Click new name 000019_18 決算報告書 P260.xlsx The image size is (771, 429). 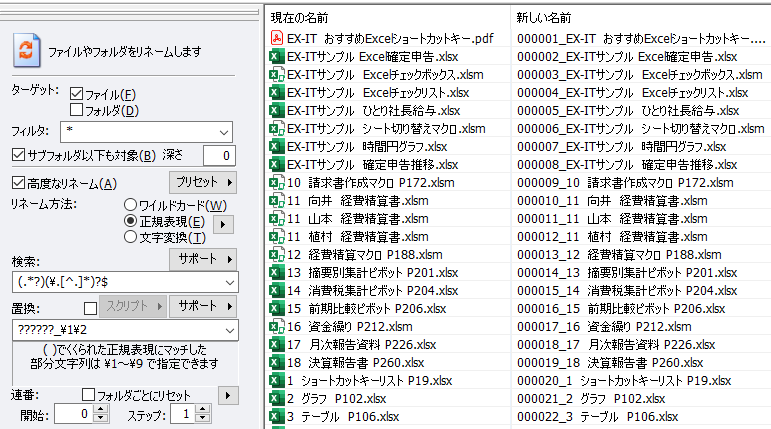(610, 363)
